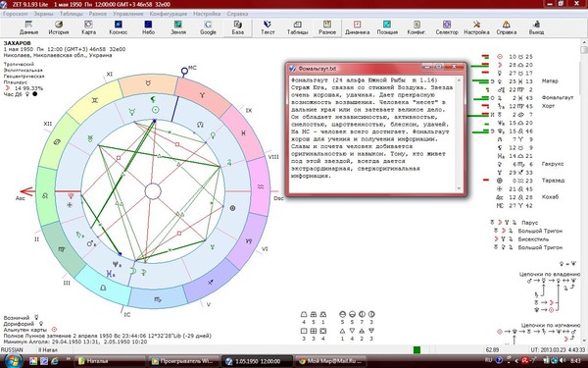The width and height of the screenshot is (588, 368).
Task: Click the Бисекстиль configuration entry
Action: coord(533,238)
